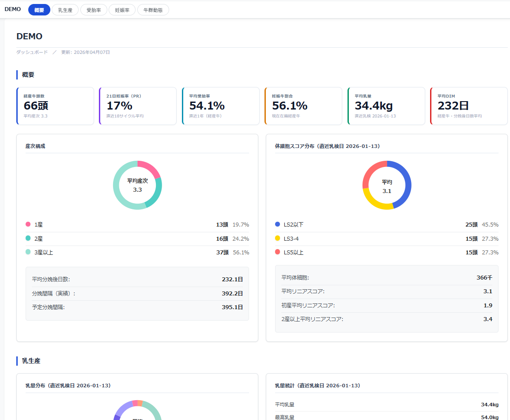Click the 2産以上平均リニアスコア 3.4 row

point(387,319)
